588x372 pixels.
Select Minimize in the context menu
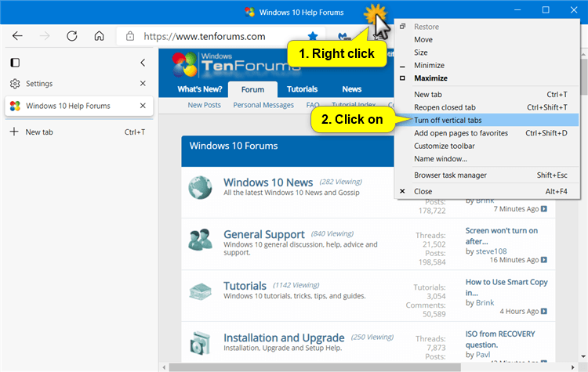(x=486, y=65)
